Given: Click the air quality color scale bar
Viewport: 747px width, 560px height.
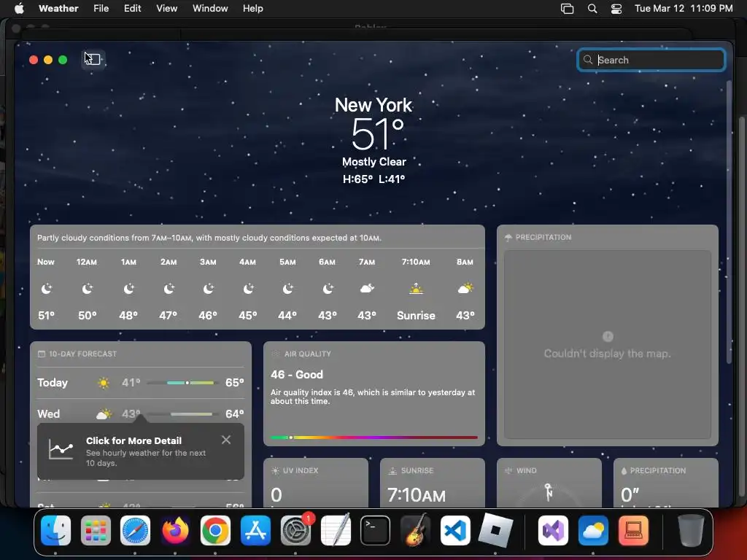Looking at the screenshot, I should tap(374, 437).
